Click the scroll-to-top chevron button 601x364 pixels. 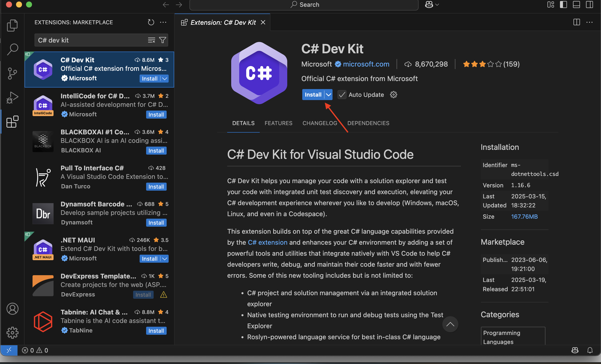(x=450, y=324)
